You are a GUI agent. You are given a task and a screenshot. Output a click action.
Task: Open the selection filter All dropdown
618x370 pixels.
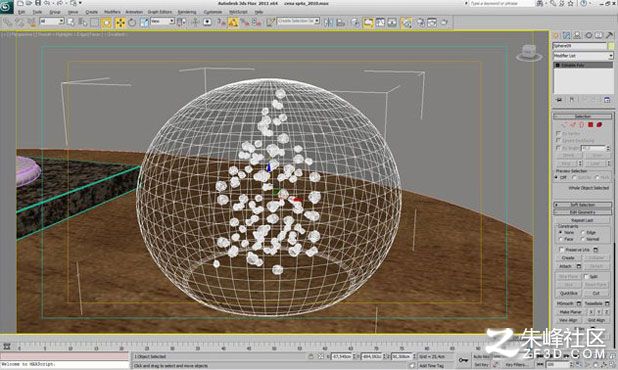point(51,21)
